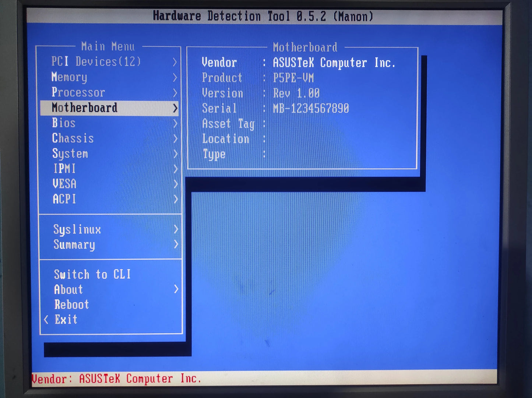Open the PCI Devices(12) menu entry
Image resolution: width=532 pixels, height=398 pixels.
[109, 61]
